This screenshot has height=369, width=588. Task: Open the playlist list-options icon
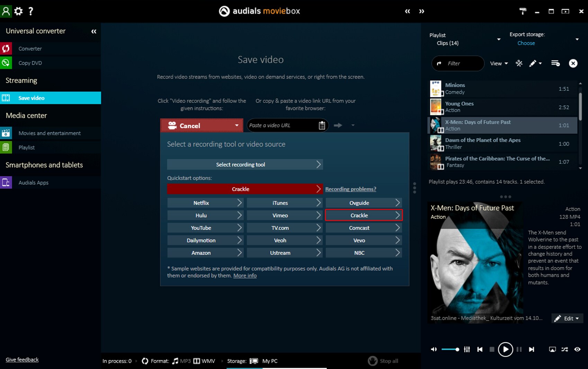pos(555,63)
